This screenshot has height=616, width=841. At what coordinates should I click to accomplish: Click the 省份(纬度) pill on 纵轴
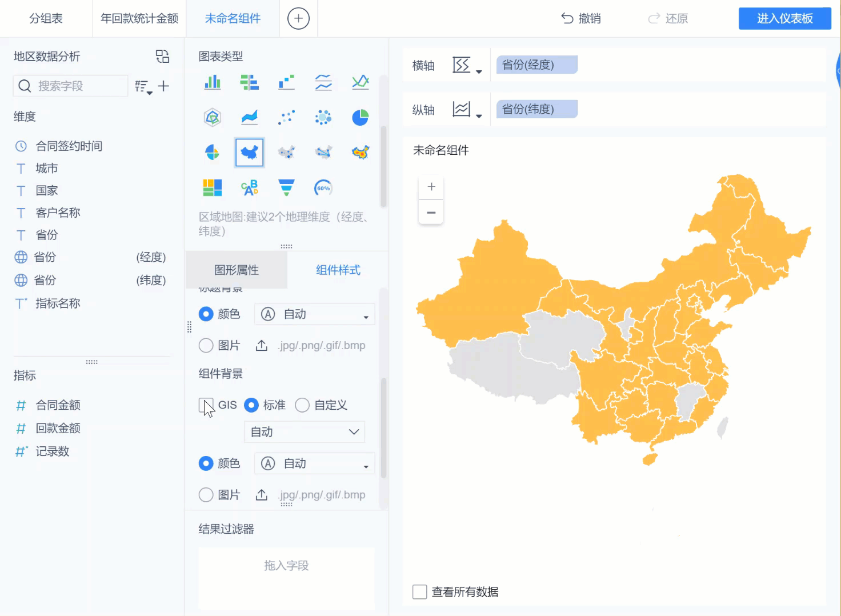click(537, 109)
